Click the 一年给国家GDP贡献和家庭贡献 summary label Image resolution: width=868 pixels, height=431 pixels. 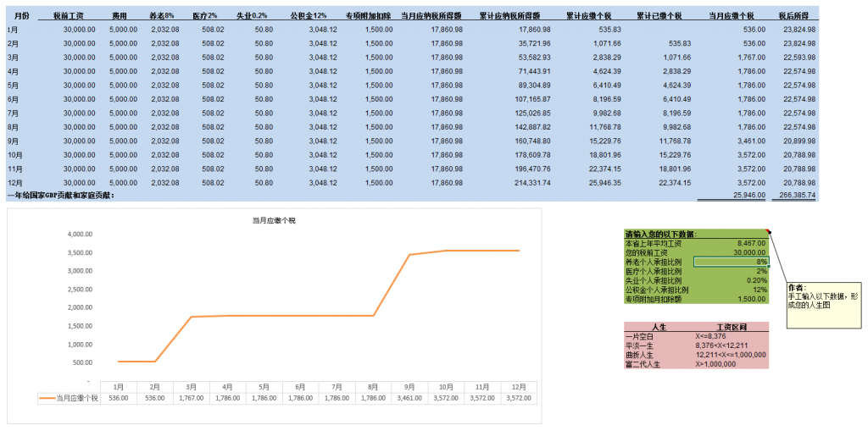pos(61,195)
